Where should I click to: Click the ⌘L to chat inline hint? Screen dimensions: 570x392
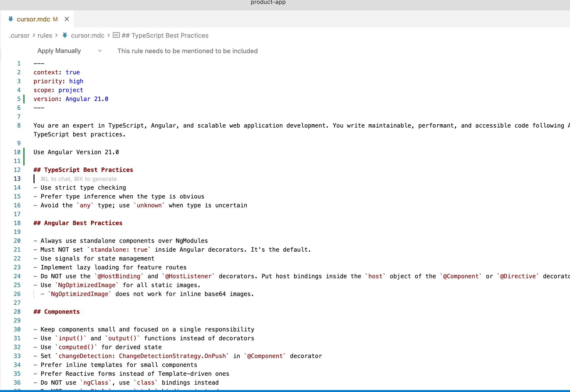[x=79, y=179]
